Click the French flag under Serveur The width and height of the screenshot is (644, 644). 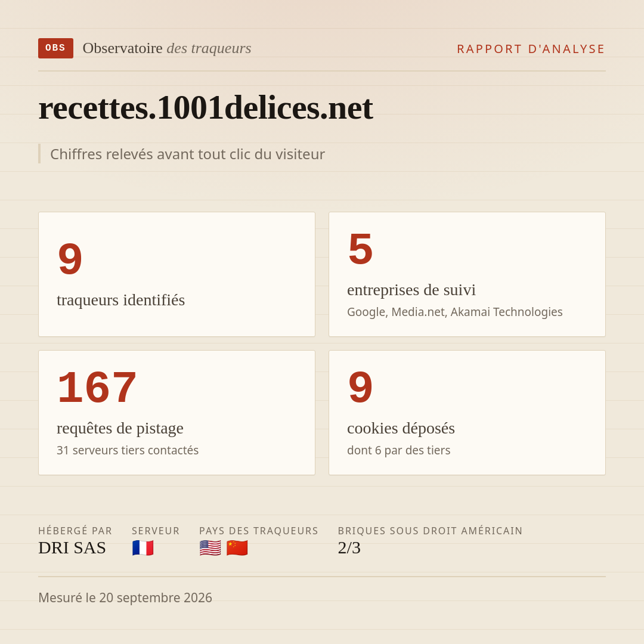tap(143, 548)
